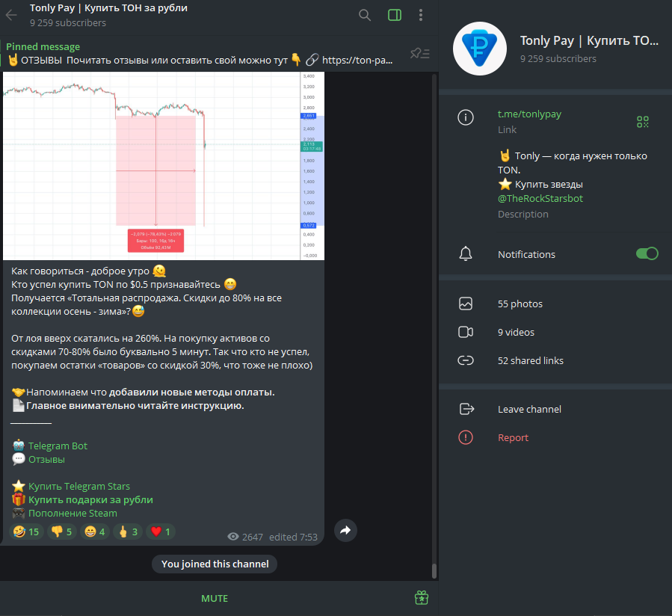Image resolution: width=672 pixels, height=616 pixels.
Task: Toggle the Notifications switch
Action: pyautogui.click(x=647, y=254)
